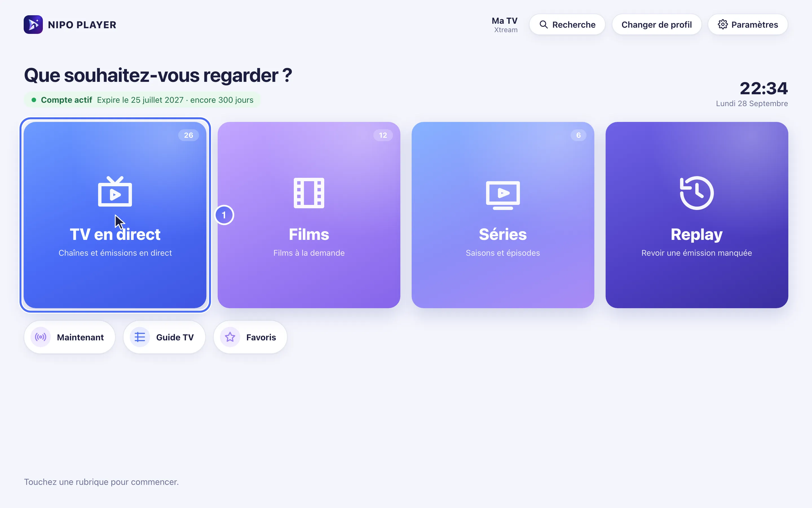
Task: Click the 26 badge on TV en direct
Action: [x=189, y=135]
